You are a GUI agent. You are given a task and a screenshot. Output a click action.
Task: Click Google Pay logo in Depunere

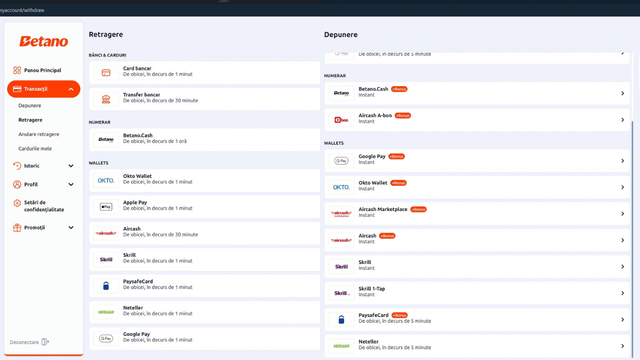point(341,161)
